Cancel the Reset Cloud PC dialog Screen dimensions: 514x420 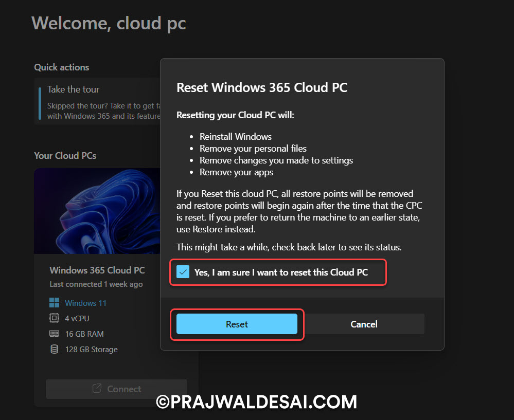pyautogui.click(x=364, y=324)
